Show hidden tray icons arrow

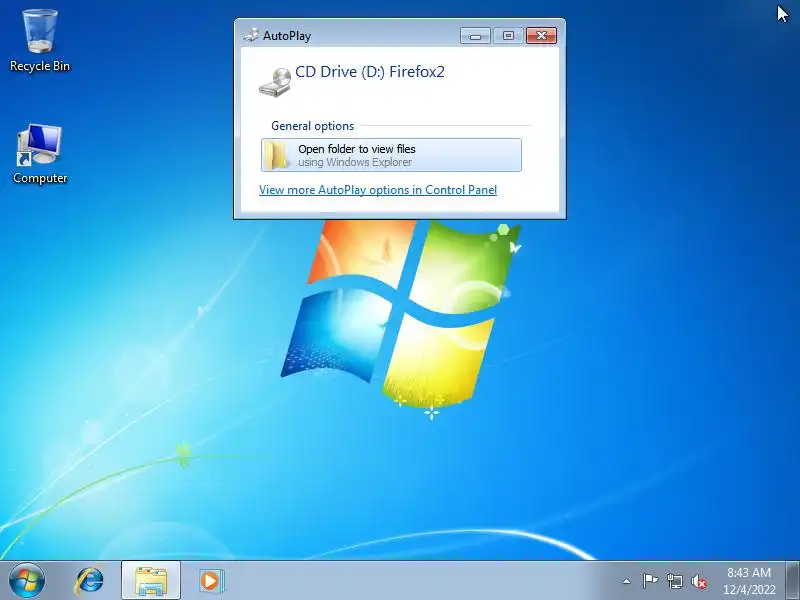point(627,581)
